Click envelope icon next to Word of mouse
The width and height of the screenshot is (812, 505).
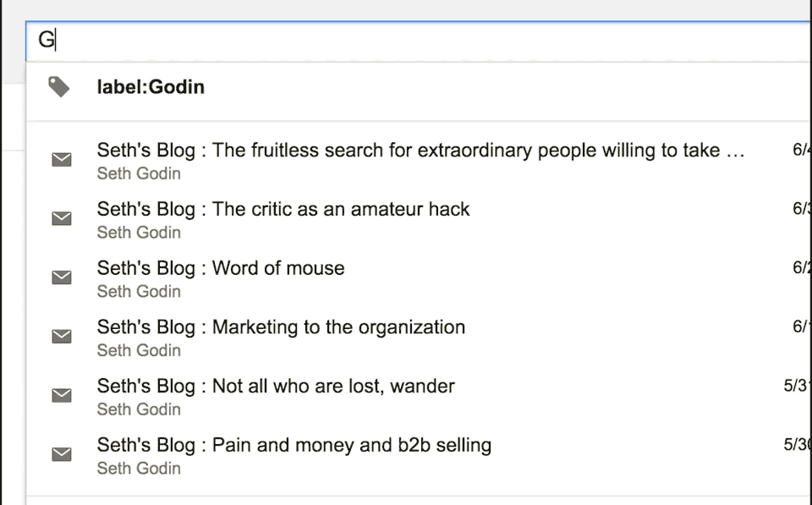coord(62,277)
